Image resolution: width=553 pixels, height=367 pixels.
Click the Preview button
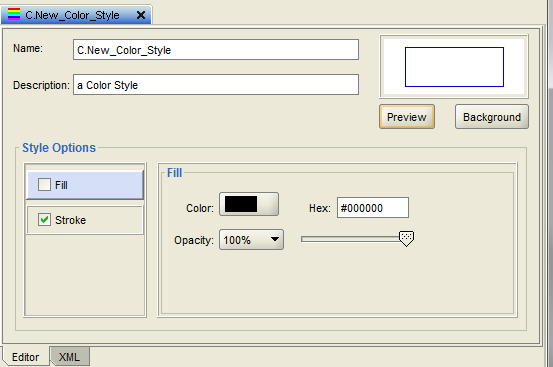(407, 117)
